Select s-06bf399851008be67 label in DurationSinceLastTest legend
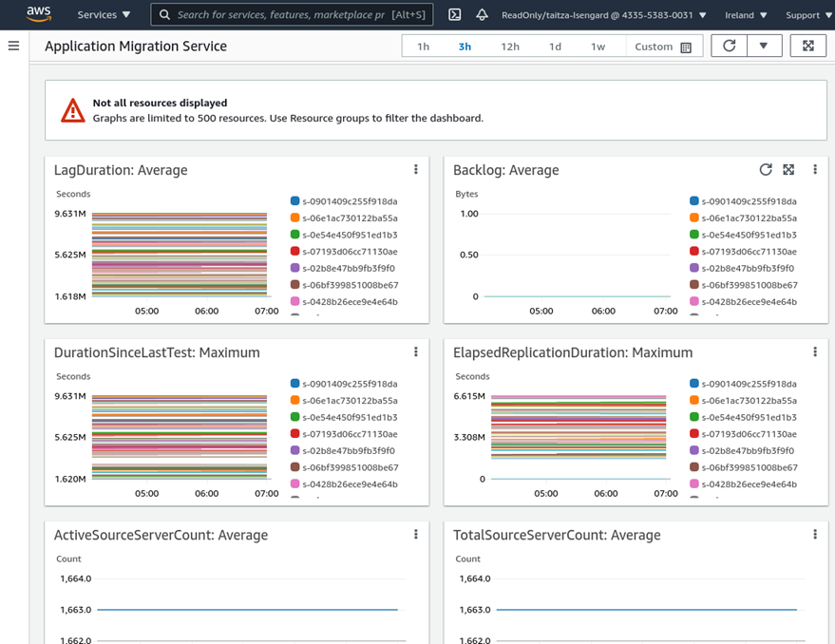The image size is (835, 644). pyautogui.click(x=351, y=467)
